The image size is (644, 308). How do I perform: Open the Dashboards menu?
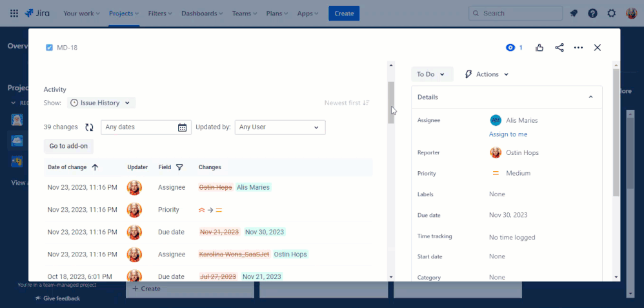click(202, 13)
